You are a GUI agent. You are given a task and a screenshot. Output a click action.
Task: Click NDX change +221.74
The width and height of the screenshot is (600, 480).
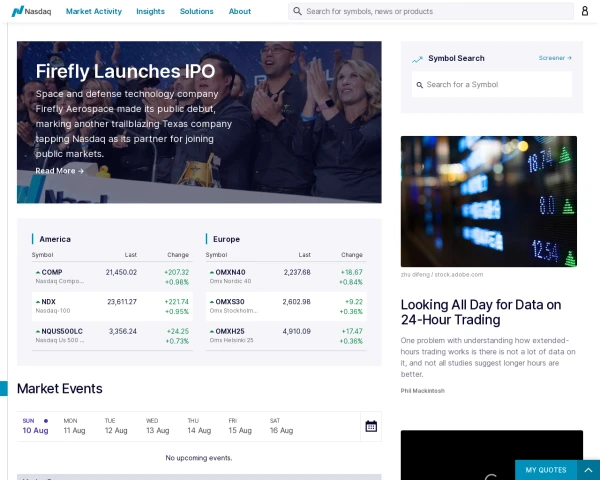point(176,302)
